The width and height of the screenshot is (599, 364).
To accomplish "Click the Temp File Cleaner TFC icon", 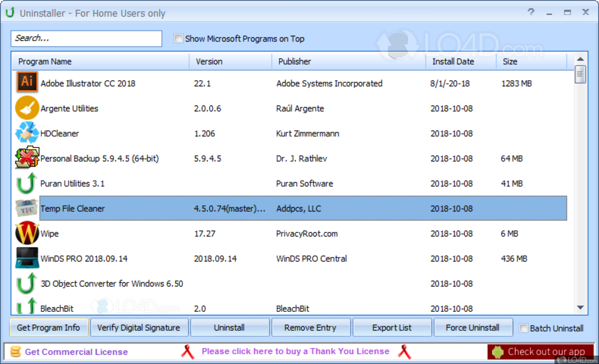I will point(27,208).
